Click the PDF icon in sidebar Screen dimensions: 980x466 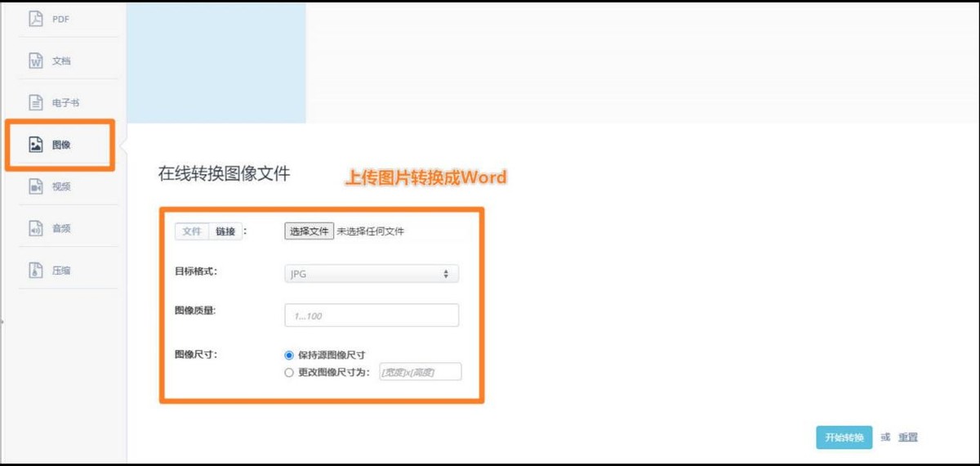(36, 18)
